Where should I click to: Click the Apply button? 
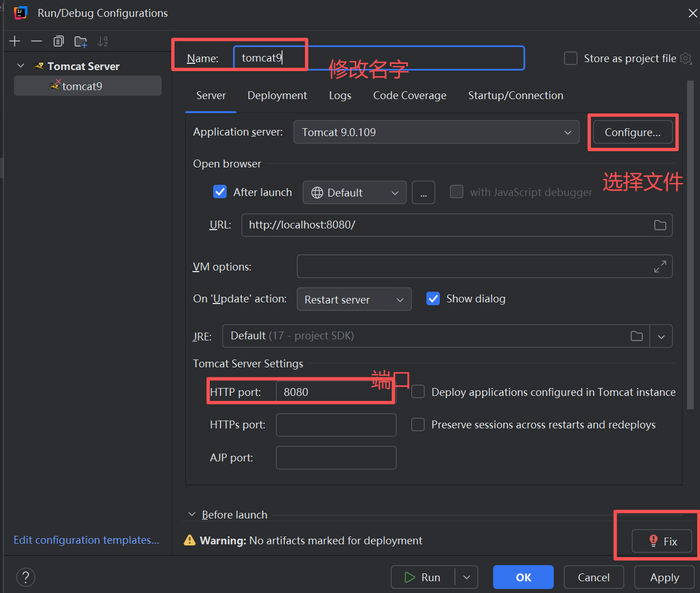(664, 577)
